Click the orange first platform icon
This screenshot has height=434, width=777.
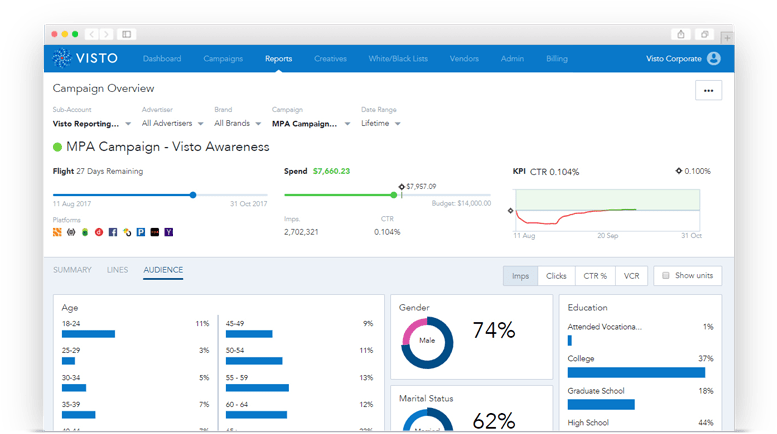tap(58, 232)
